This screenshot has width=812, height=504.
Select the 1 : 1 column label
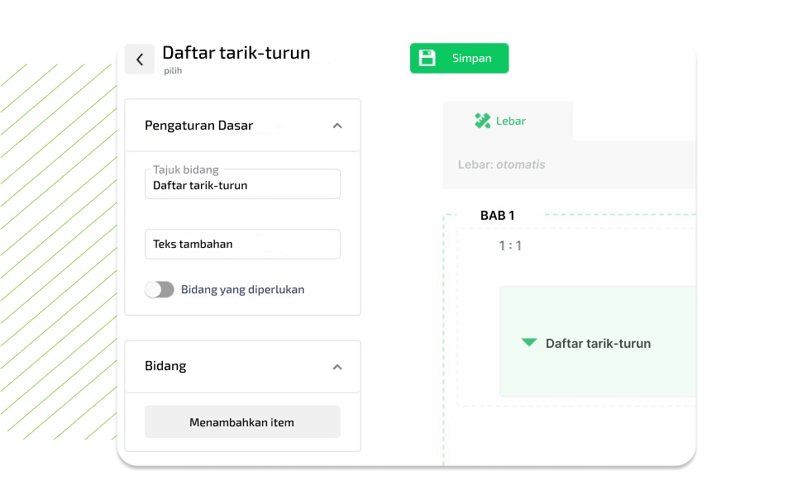click(509, 245)
